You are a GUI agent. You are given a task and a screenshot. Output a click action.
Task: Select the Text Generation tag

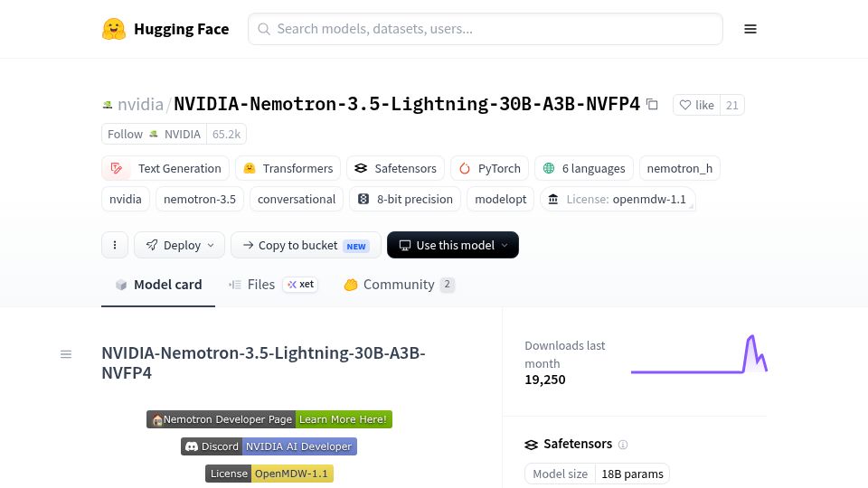[165, 168]
